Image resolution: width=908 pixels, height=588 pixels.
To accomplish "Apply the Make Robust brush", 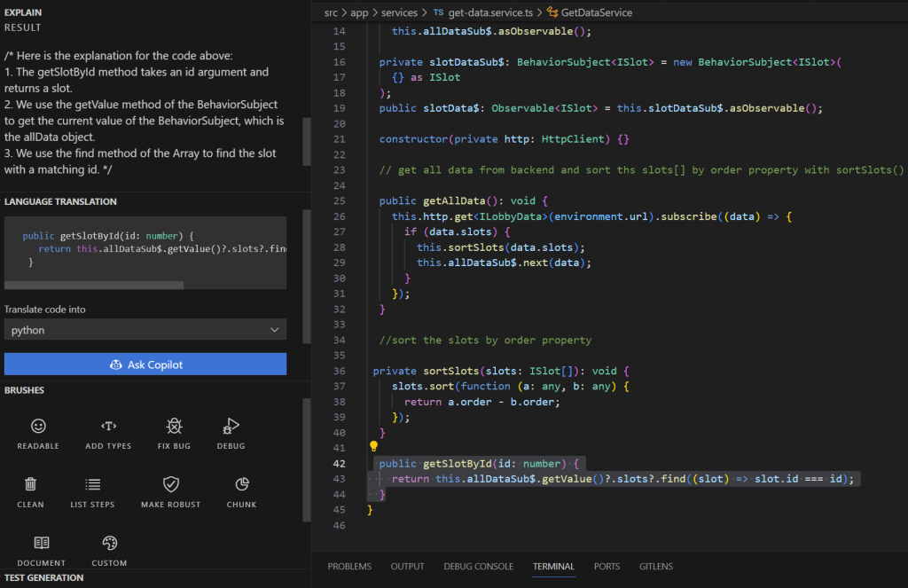I will 170,491.
